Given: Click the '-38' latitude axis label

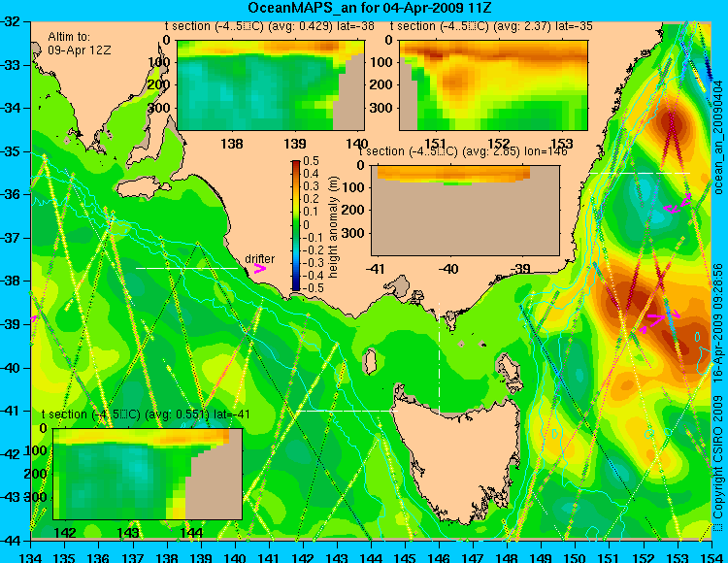Looking at the screenshot, I should tap(10, 281).
